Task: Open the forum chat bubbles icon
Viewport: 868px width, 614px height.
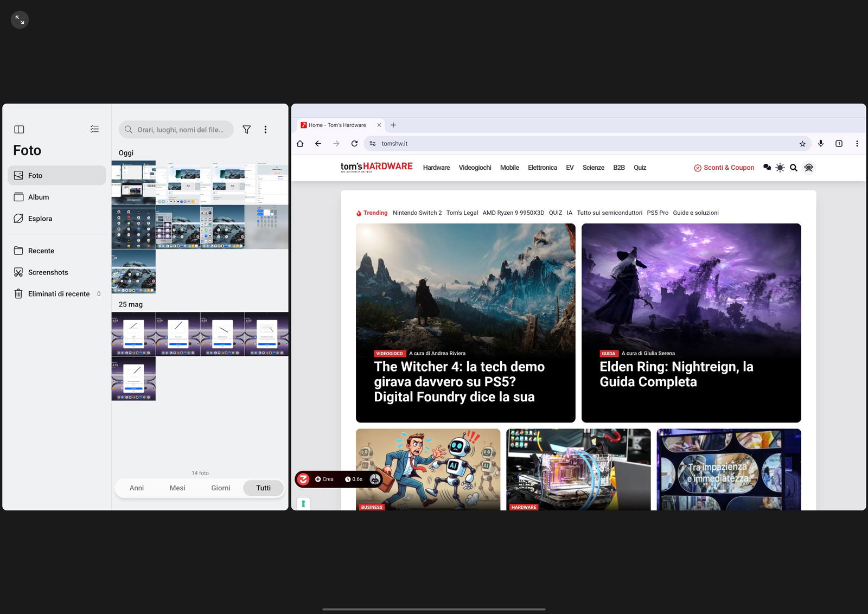Action: click(x=767, y=168)
